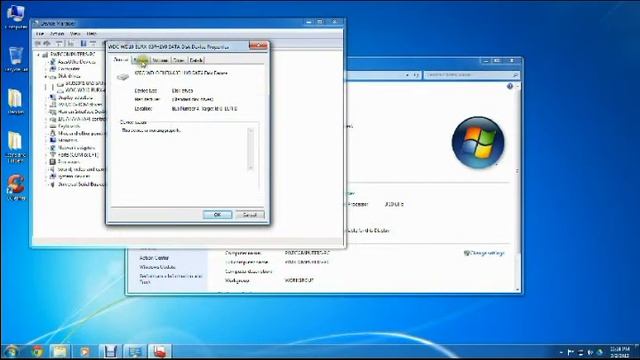The width and height of the screenshot is (640, 360).
Task: Switch to the Volumes tab
Action: 160,60
